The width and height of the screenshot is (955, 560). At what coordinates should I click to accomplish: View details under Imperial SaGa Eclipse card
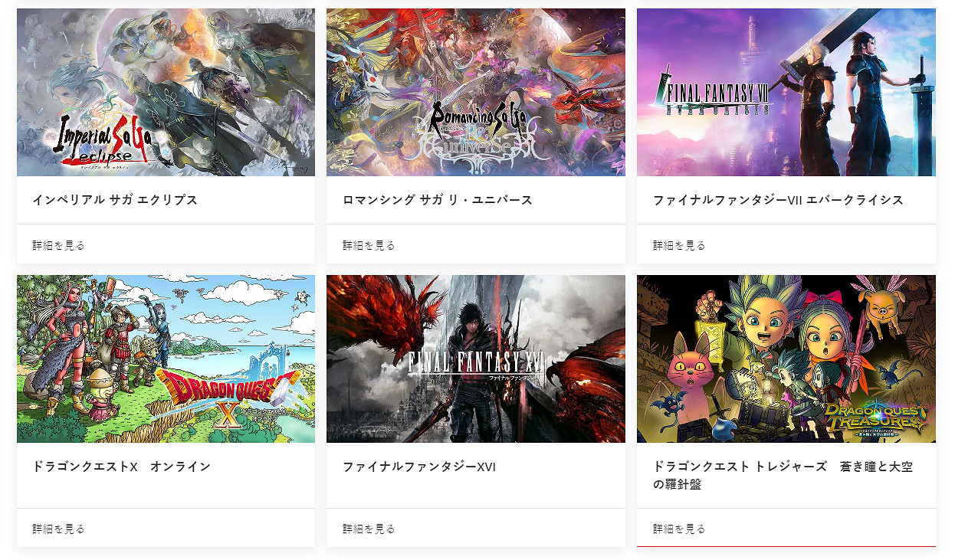(59, 245)
